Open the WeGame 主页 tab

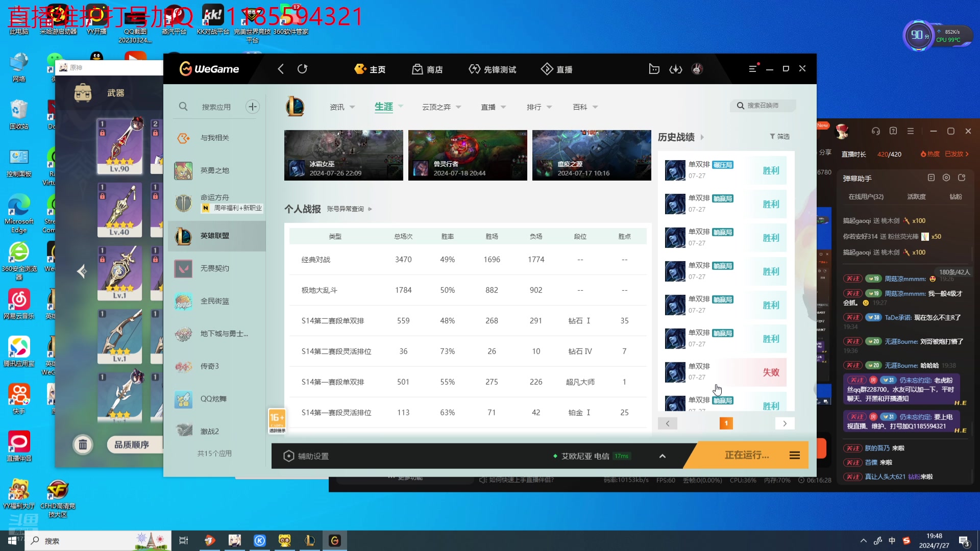pos(370,69)
